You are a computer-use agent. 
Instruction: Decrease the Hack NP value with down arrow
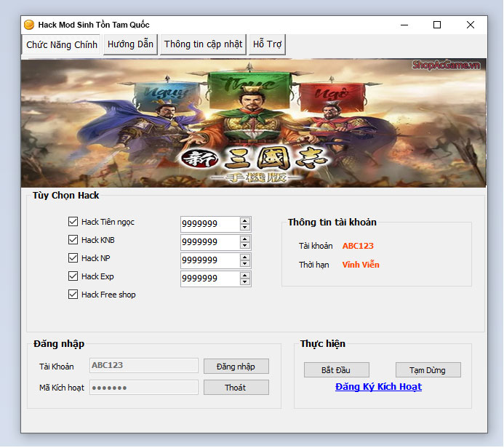(245, 263)
